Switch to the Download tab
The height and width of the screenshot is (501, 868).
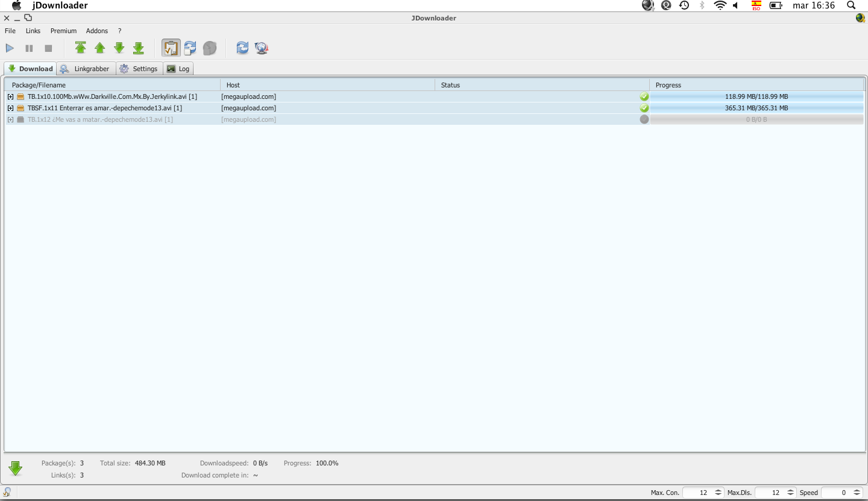30,69
